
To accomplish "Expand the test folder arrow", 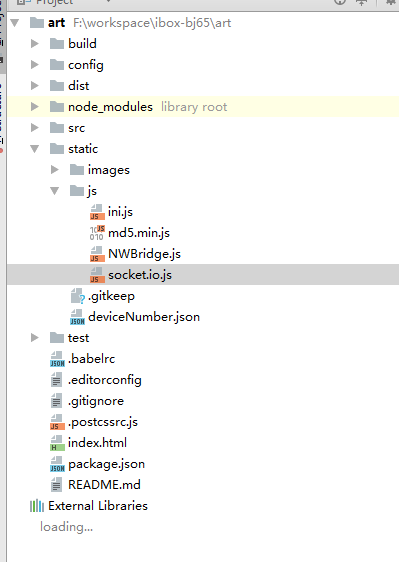I will 35,338.
